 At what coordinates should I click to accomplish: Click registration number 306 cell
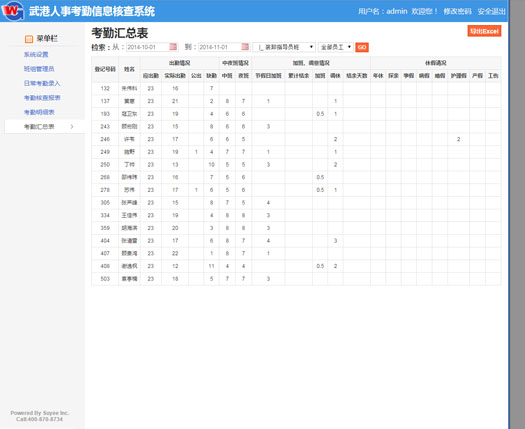pos(105,203)
